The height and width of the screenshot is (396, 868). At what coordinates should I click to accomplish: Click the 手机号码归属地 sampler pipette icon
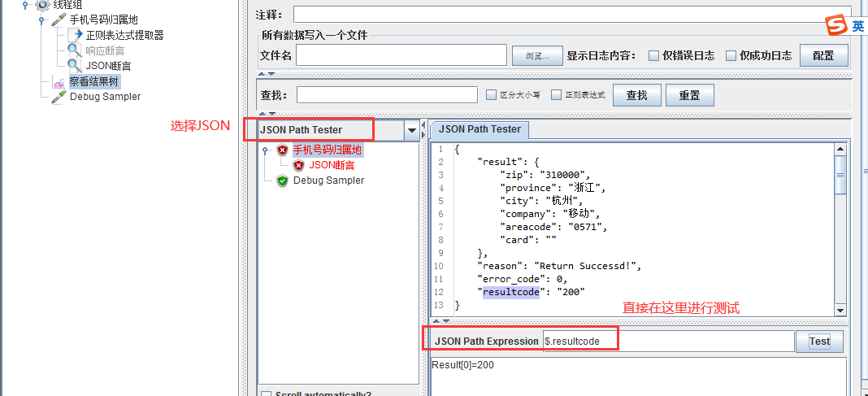[59, 20]
